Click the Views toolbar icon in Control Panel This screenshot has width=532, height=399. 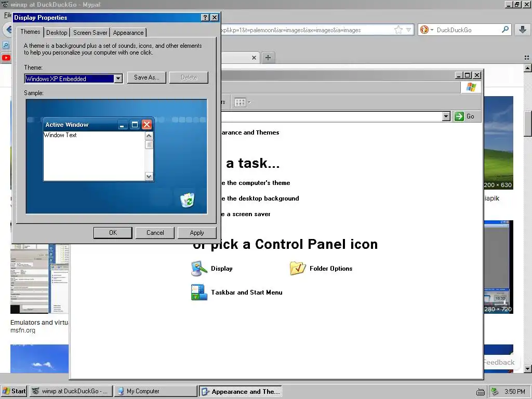[x=240, y=102]
